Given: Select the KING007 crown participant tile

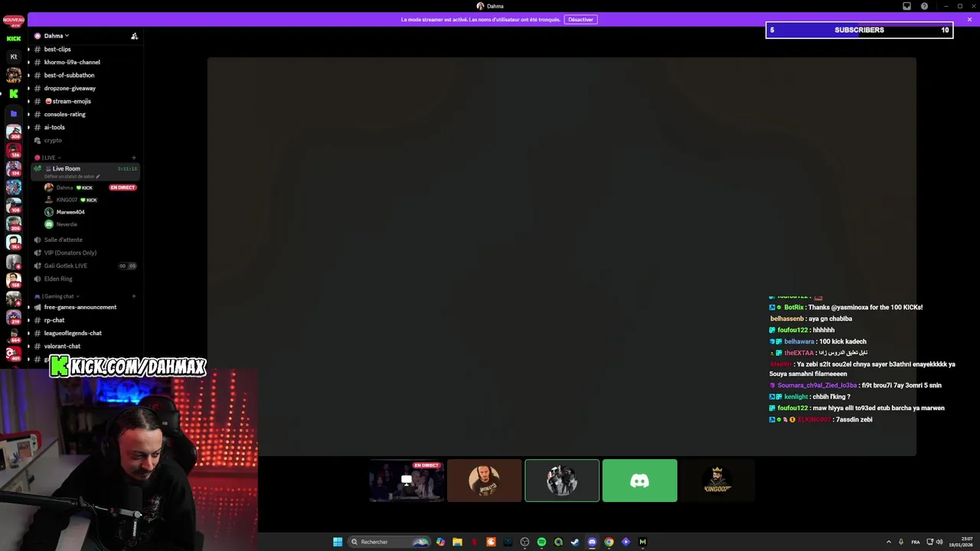Looking at the screenshot, I should (x=717, y=481).
